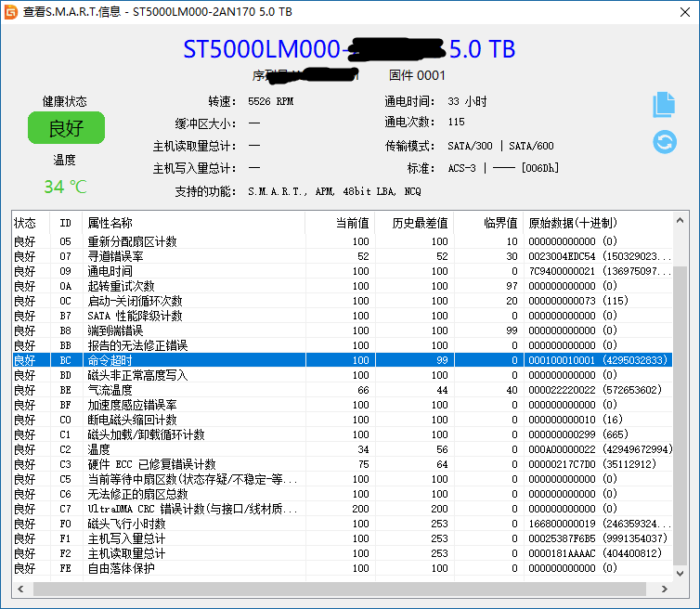The image size is (700, 609).
Task: Select the 磁头飞行小时数 row
Action: (343, 524)
